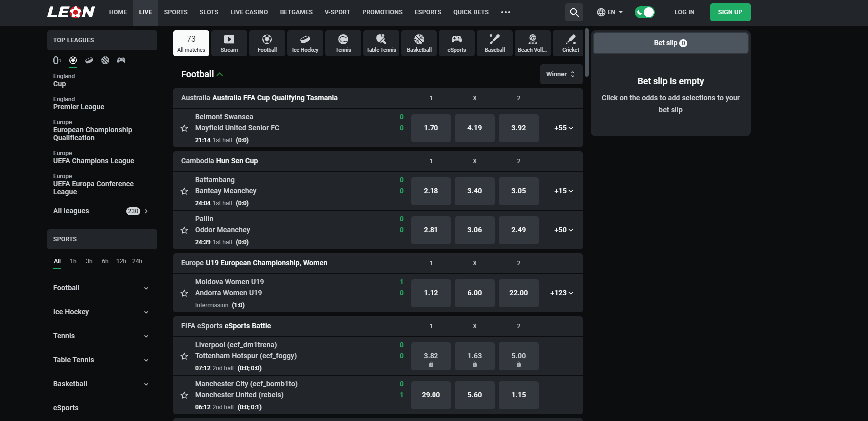868x421 pixels.
Task: Bet on draw odds 3.40 for Battambang
Action: [x=475, y=191]
